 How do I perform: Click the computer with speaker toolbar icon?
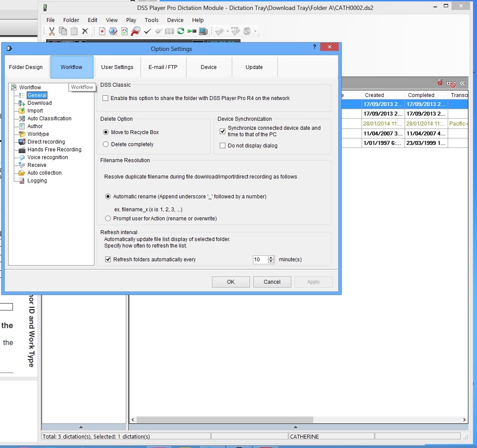[203, 31]
